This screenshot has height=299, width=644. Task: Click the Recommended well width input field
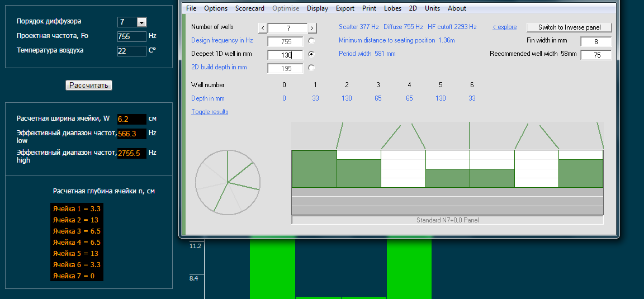[x=595, y=55]
